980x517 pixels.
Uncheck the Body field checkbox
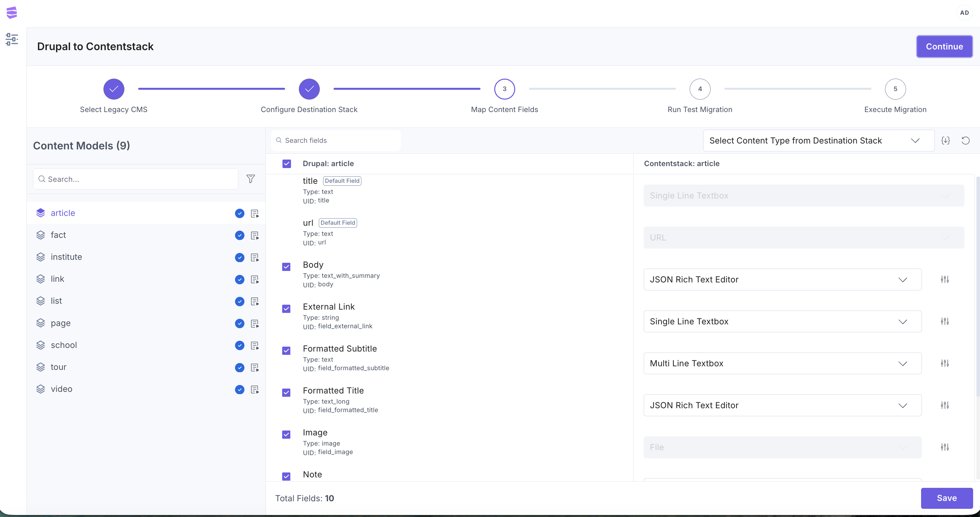286,266
